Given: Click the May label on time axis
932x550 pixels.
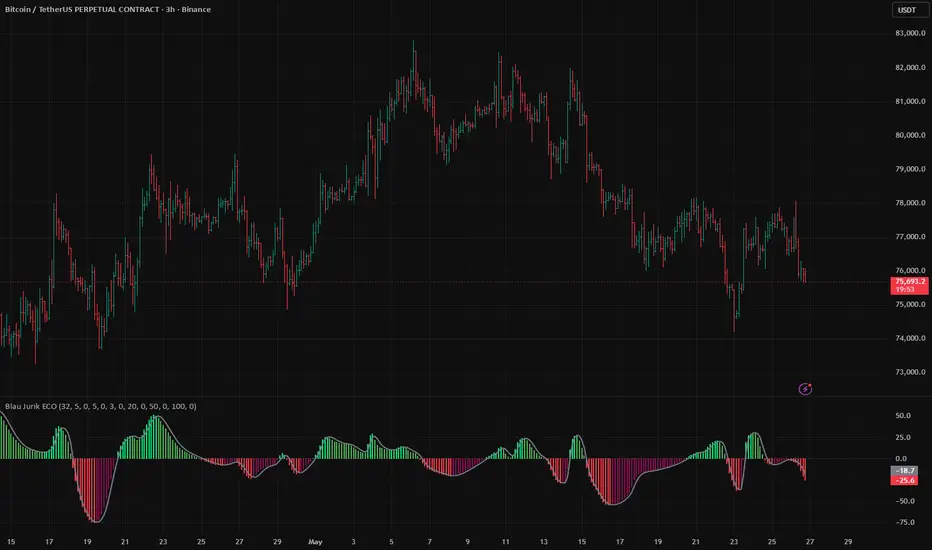Looking at the screenshot, I should [x=315, y=542].
